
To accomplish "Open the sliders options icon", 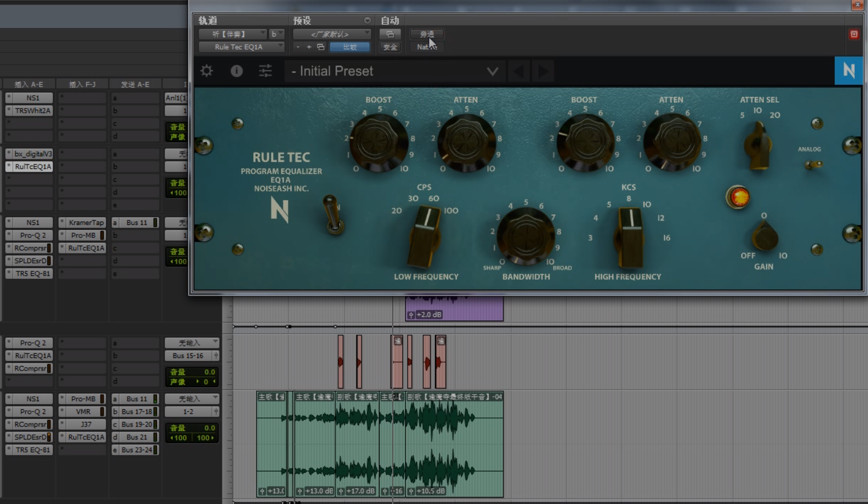I will click(266, 71).
